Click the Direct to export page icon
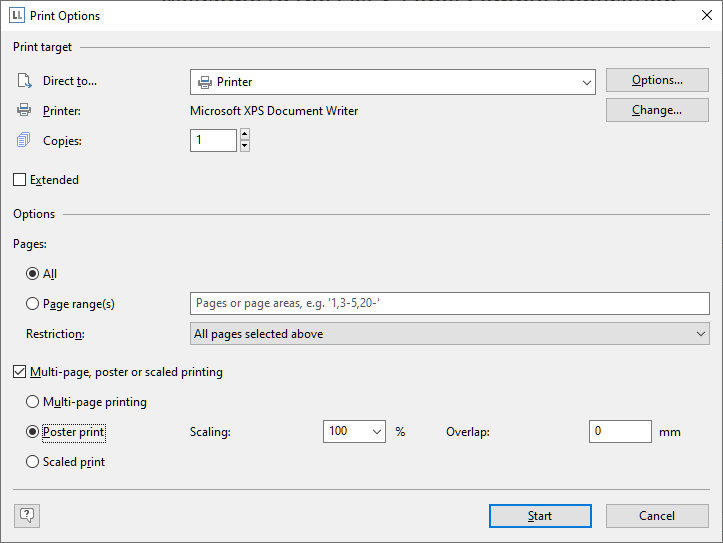The image size is (723, 543). [24, 81]
